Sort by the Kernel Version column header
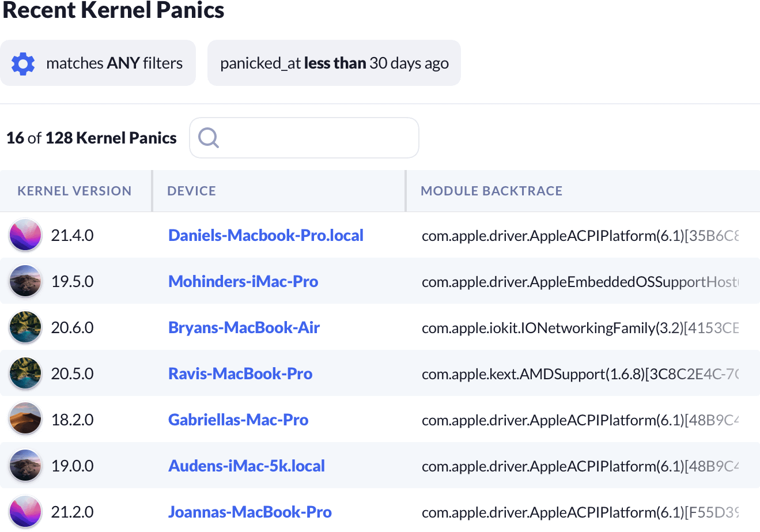This screenshot has width=760, height=532. click(x=74, y=191)
